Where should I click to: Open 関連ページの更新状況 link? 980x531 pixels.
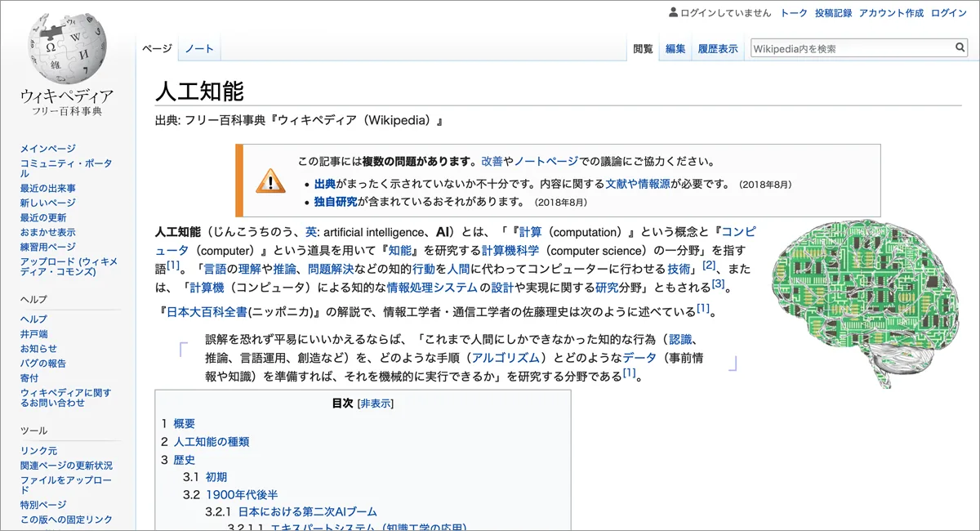[66, 466]
